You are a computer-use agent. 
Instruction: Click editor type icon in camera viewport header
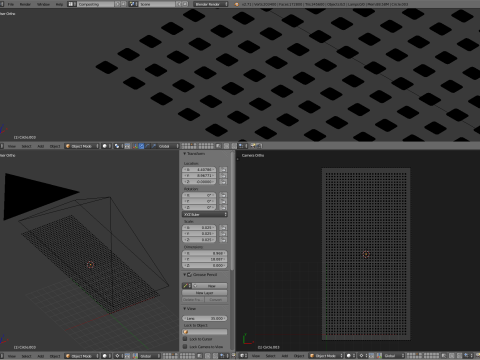tap(243, 356)
